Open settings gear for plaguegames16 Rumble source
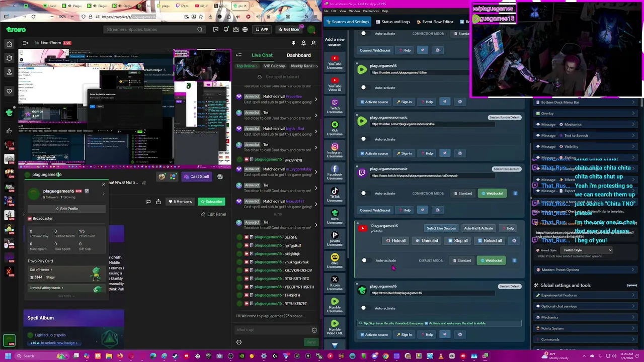The height and width of the screenshot is (362, 644). 460,102
